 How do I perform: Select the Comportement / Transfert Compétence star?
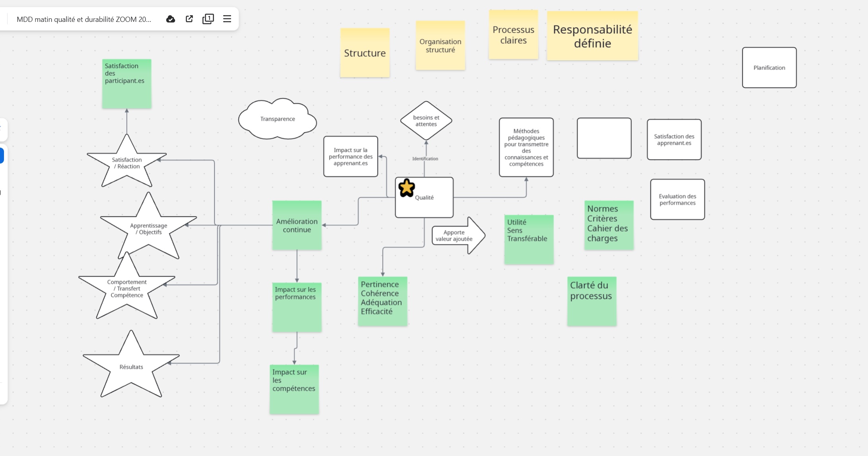[127, 288]
